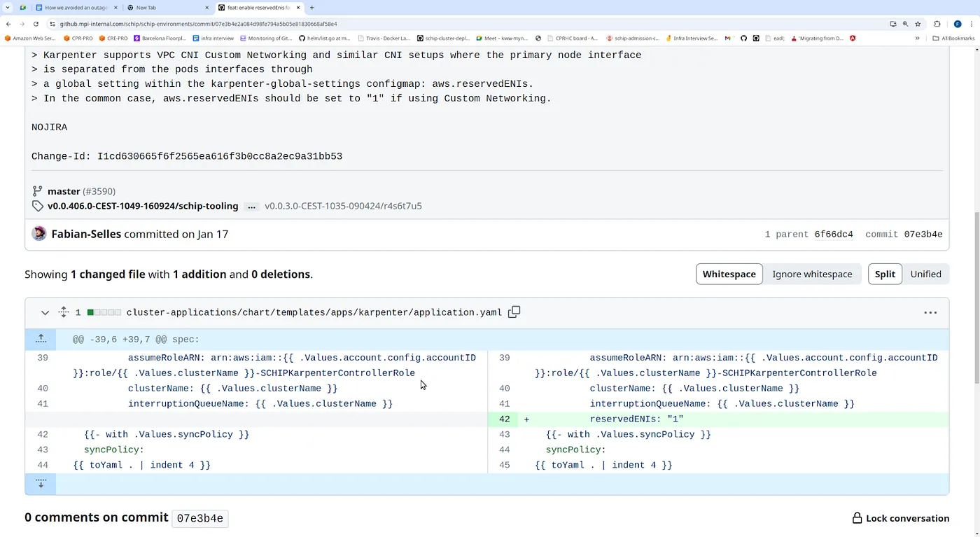
Task: Open the browser zoom magnifier icon
Action: pyautogui.click(x=905, y=24)
